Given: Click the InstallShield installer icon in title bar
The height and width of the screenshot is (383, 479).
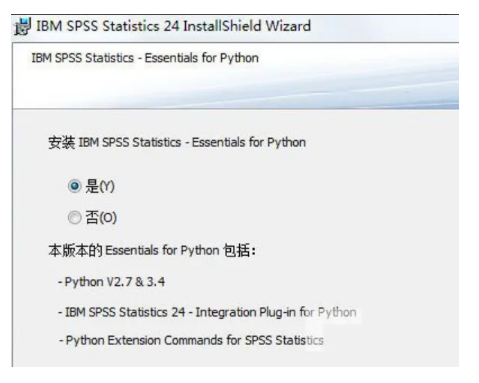Looking at the screenshot, I should (x=23, y=26).
